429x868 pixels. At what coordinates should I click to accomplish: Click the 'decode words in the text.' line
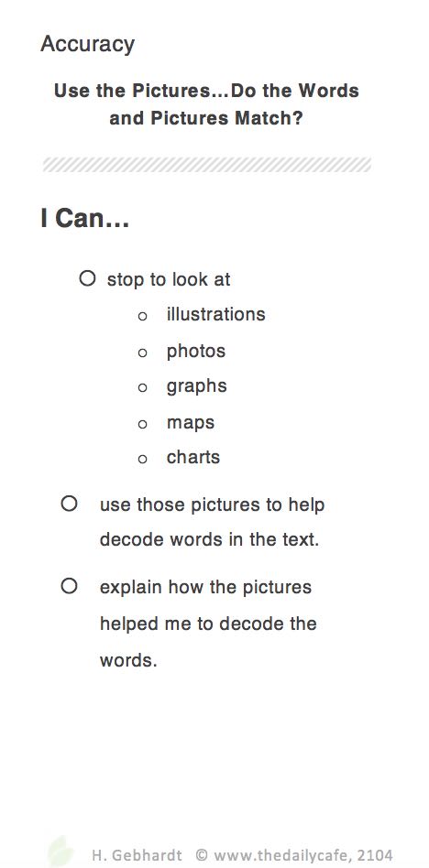click(x=210, y=539)
